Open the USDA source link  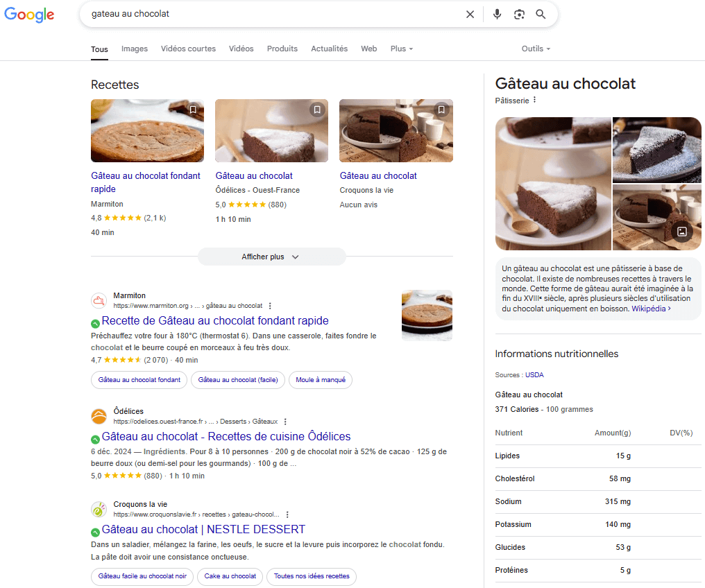click(x=534, y=375)
